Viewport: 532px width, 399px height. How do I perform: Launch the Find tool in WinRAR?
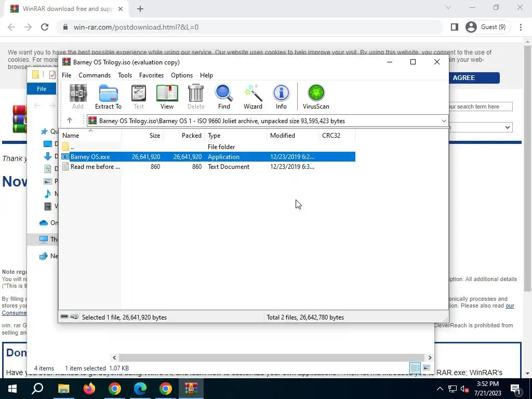[224, 97]
